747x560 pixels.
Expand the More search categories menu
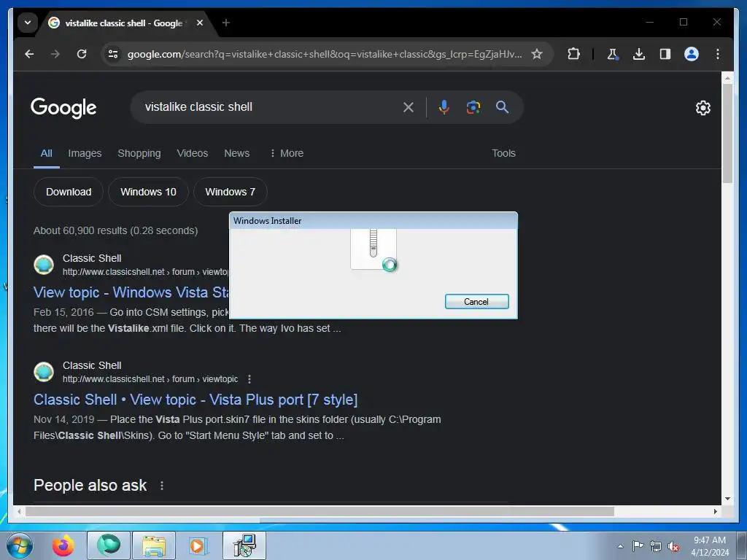(287, 153)
